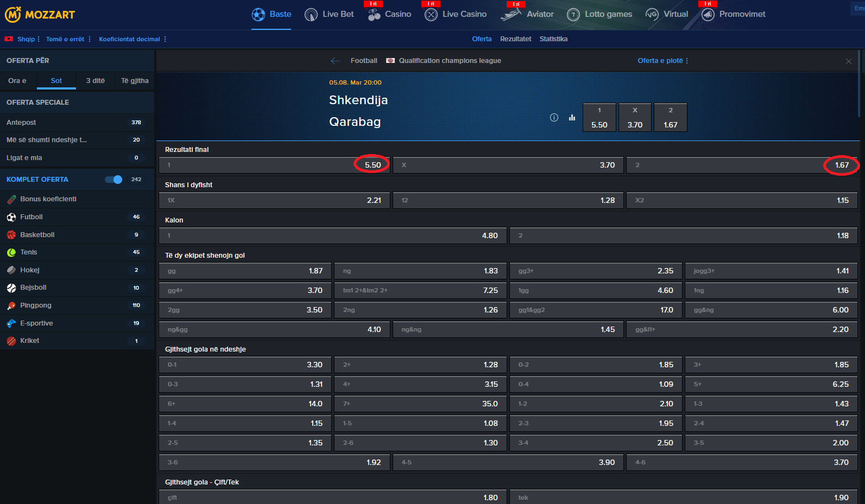The height and width of the screenshot is (504, 865).
Task: Toggle the Komplet oferta switch
Action: point(113,180)
